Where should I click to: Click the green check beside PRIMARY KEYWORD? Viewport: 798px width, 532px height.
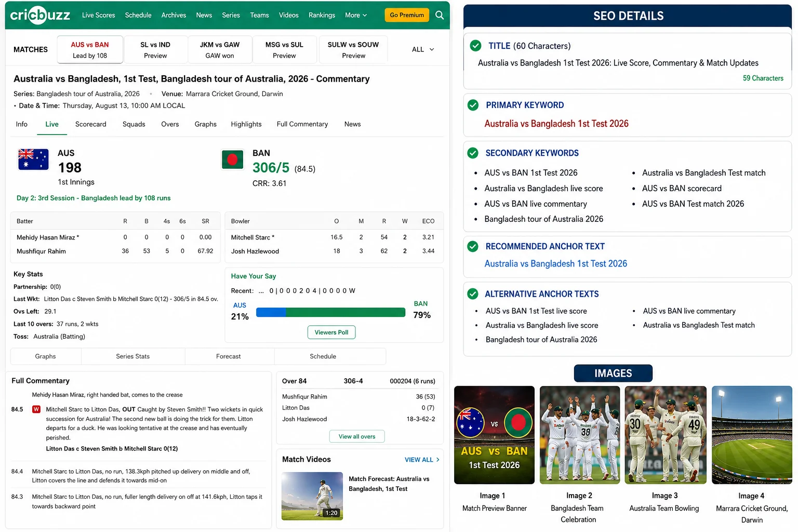[473, 105]
